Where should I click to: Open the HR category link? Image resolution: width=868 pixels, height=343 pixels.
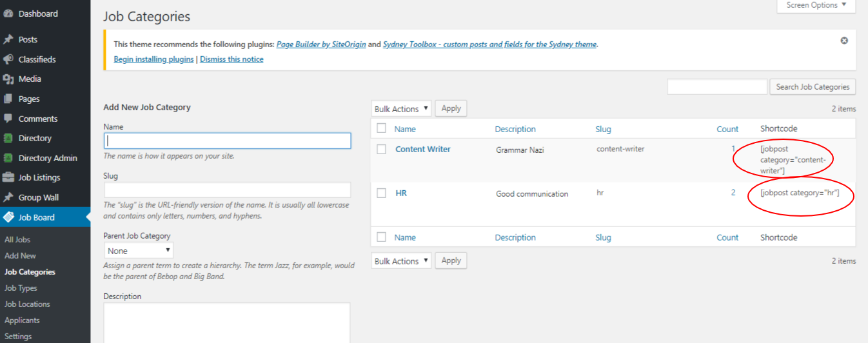[x=401, y=193]
